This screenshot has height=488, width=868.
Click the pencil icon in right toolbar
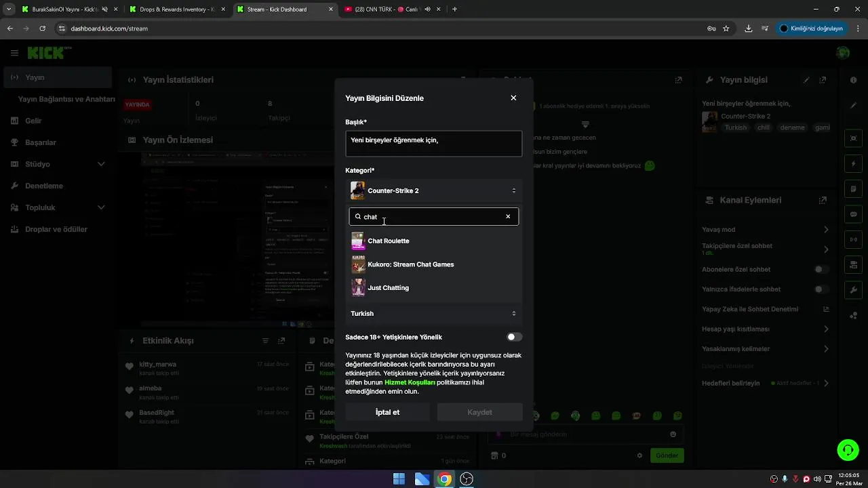[x=854, y=105]
